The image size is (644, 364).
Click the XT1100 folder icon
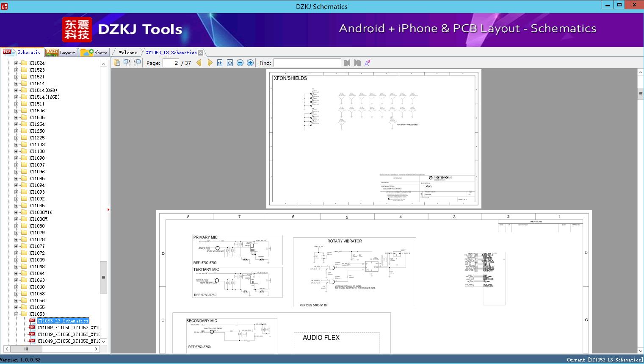coord(24,151)
